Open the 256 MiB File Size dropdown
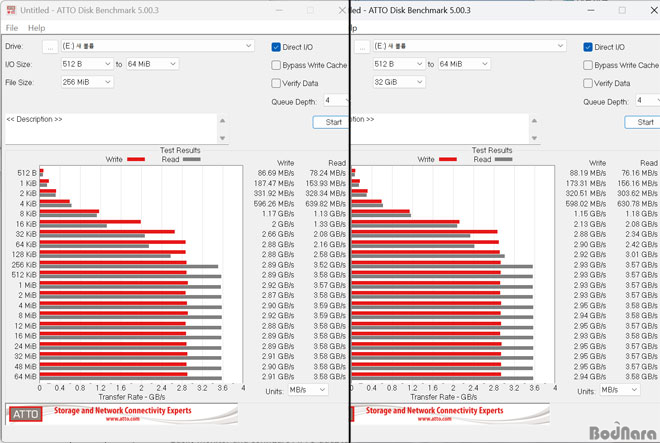 [87, 82]
